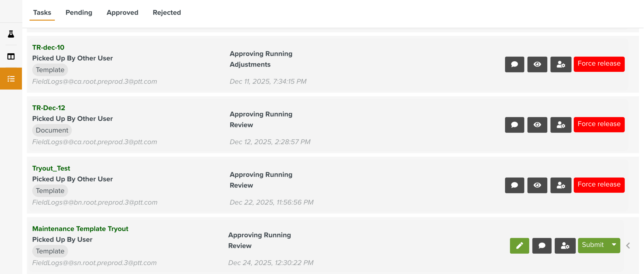Open comments for TR-dec-10 task
Viewport: 644px width, 274px height.
(x=514, y=64)
